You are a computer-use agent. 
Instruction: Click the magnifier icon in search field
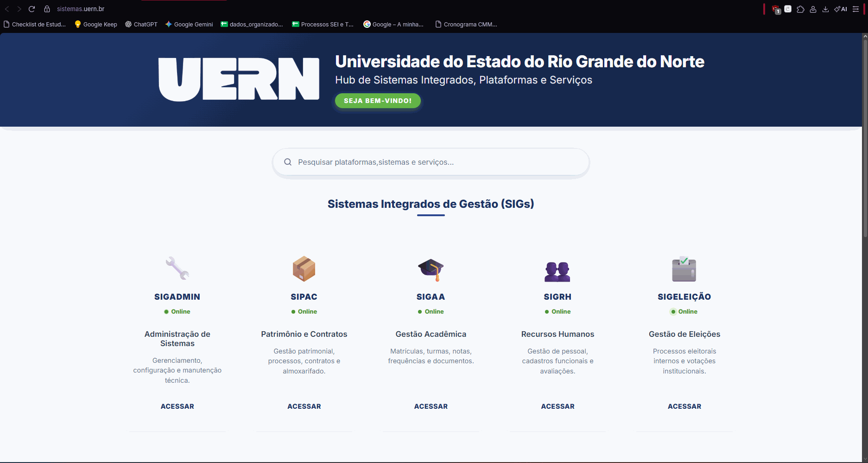(x=288, y=162)
